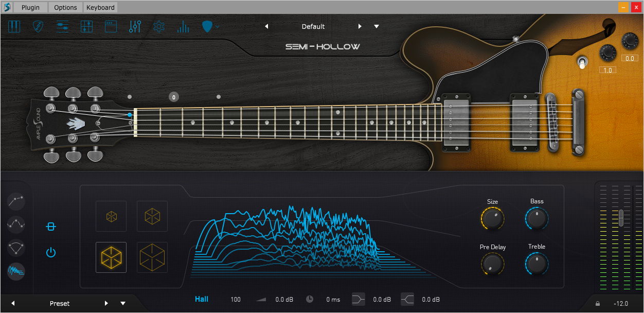Click the Pre Delay knob

point(492,264)
